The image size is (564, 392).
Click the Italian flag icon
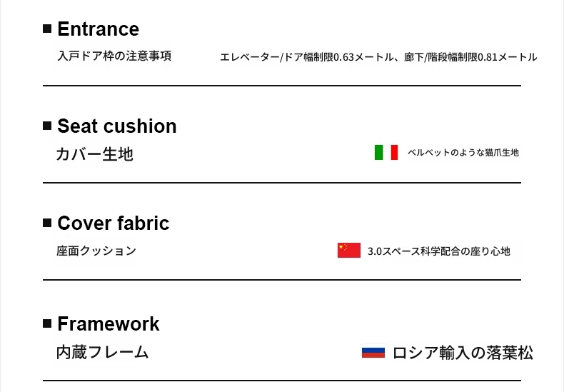click(386, 153)
